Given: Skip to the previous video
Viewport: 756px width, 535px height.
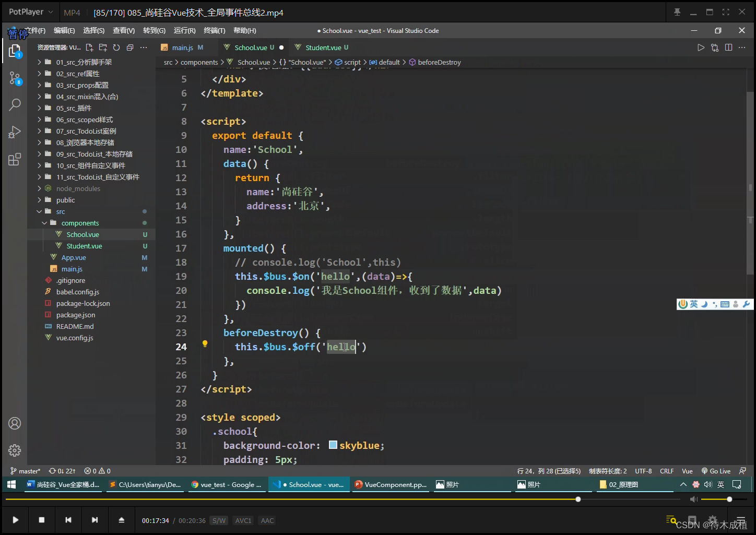Looking at the screenshot, I should pyautogui.click(x=68, y=520).
